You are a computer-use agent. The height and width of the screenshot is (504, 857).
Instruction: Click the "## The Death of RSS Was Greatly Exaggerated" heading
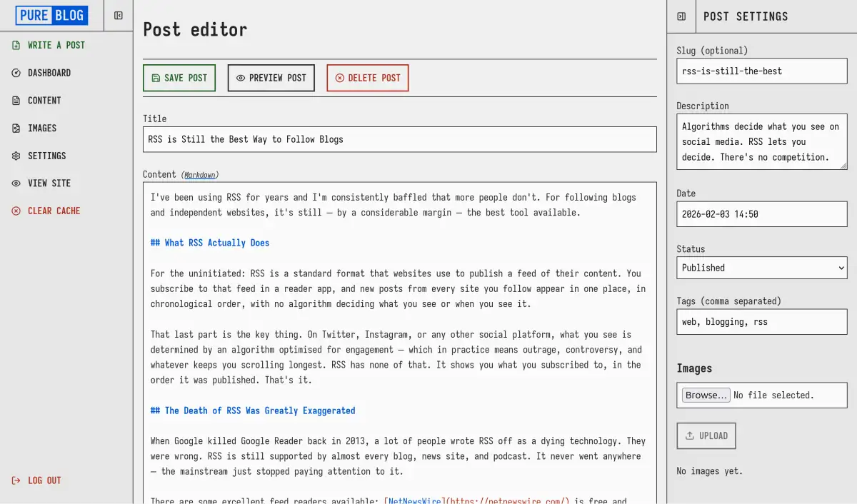click(x=253, y=410)
